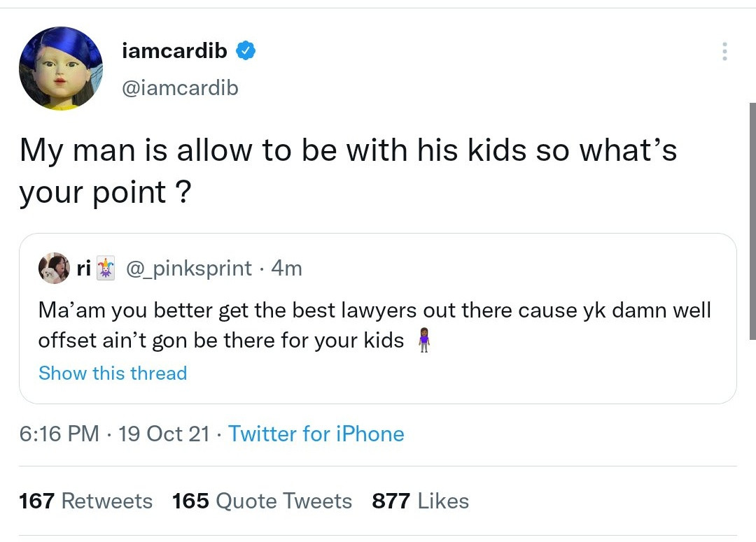Open the Twitter for iPhone source link
Viewport: 756px width, 542px height.
pyautogui.click(x=316, y=434)
